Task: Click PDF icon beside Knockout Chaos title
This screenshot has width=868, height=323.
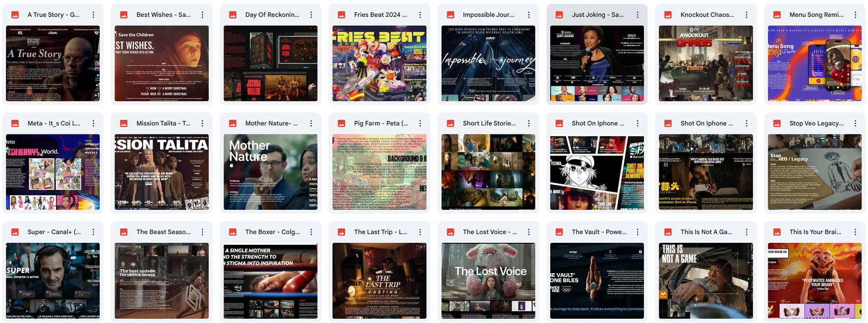Action: click(668, 15)
